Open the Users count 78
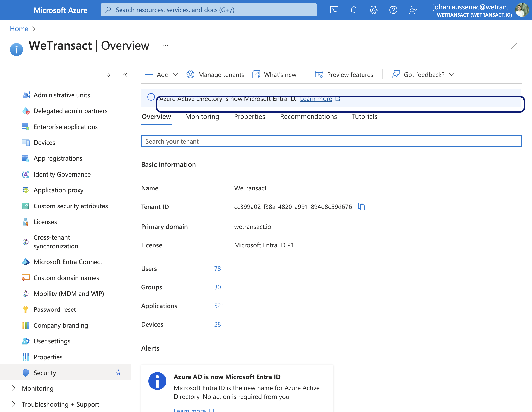This screenshot has width=532, height=412. 218,269
